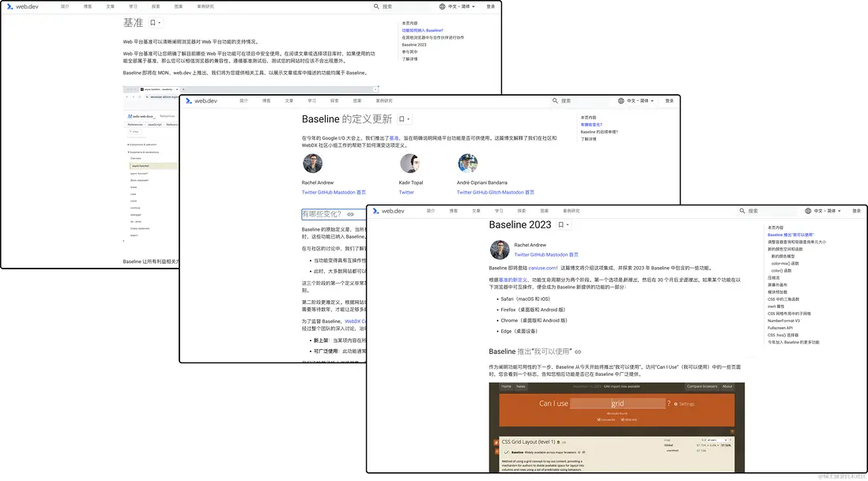Click the search magnifier in the Baseline 2023 window
The height and width of the screenshot is (481, 868).
click(x=742, y=211)
